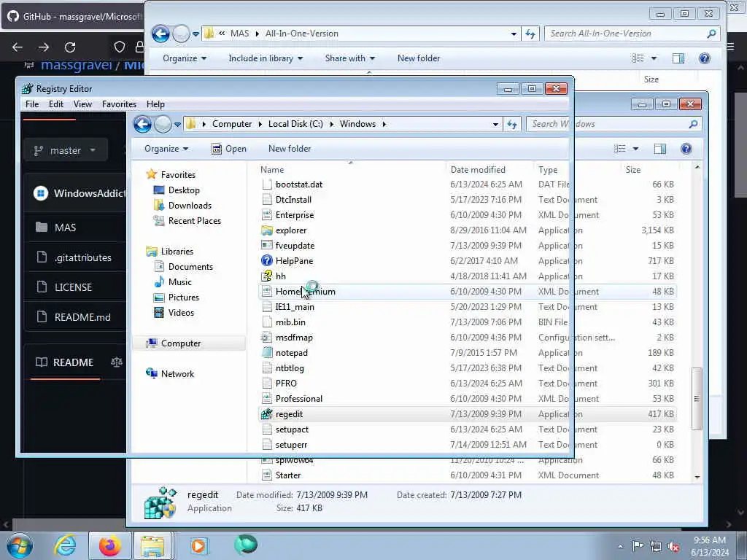
Task: Open Registry Editor Favorites menu
Action: tap(119, 104)
